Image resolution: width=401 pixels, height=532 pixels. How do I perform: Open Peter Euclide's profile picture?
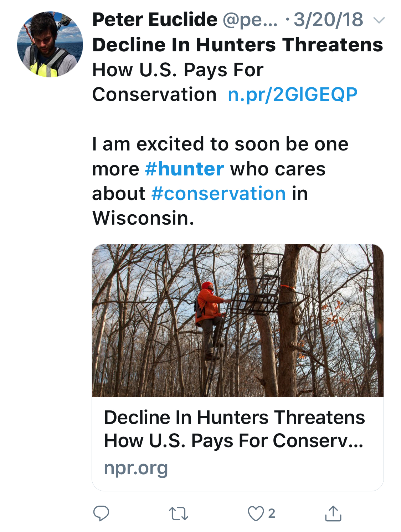click(x=50, y=44)
